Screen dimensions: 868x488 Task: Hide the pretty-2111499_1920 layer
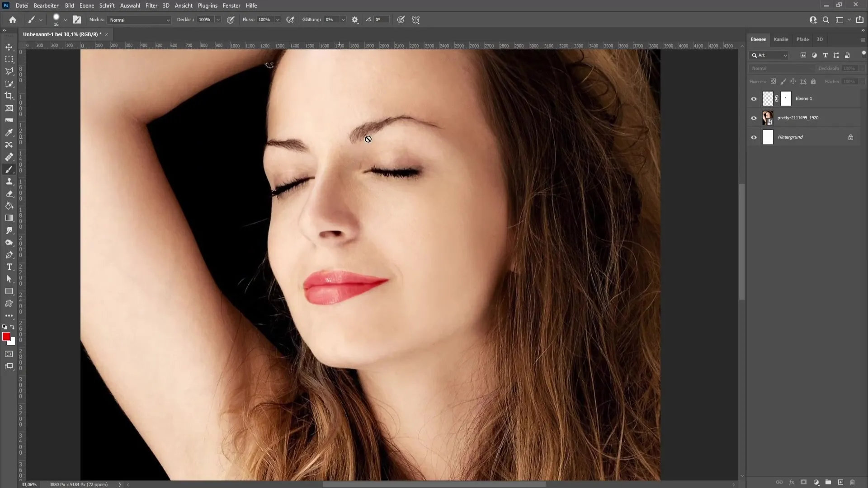[754, 117]
